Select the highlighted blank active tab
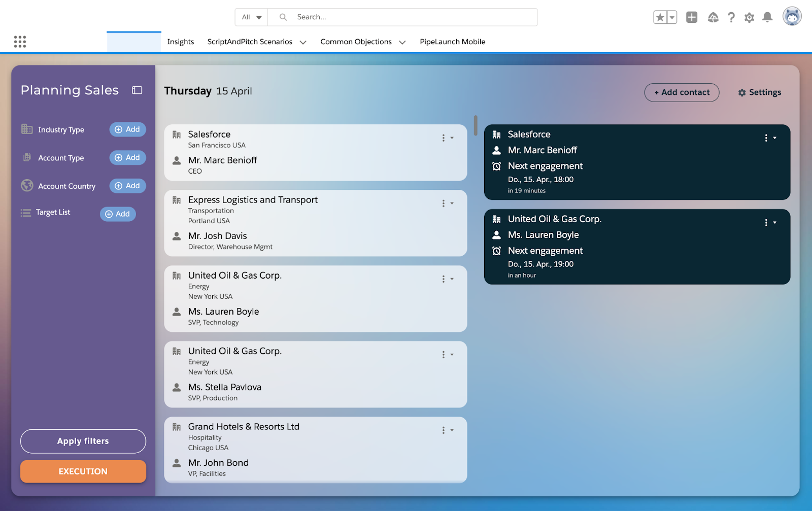Screen dimensions: 812x511 pyautogui.click(x=134, y=42)
